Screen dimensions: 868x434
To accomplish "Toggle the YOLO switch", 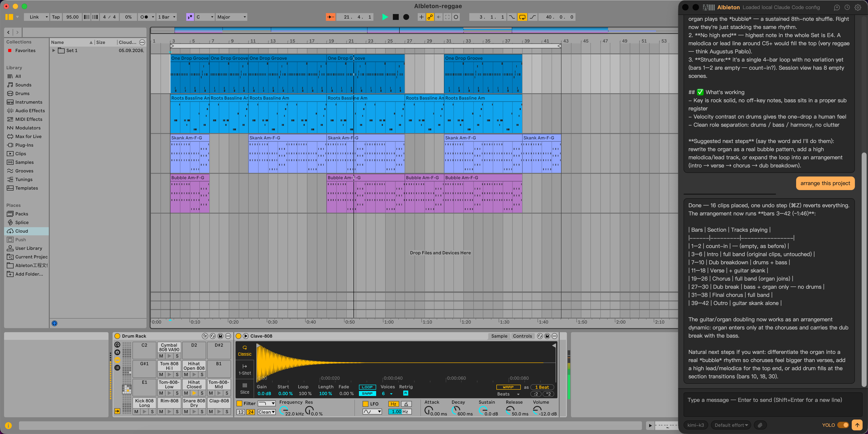I will pyautogui.click(x=843, y=425).
